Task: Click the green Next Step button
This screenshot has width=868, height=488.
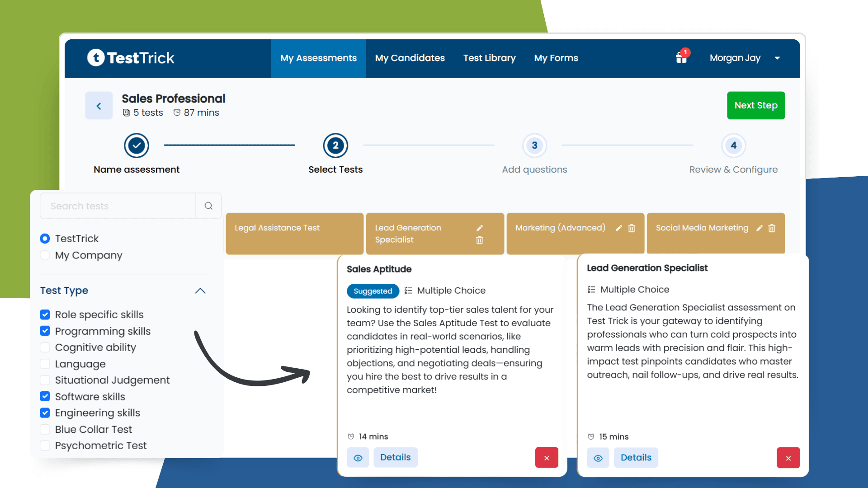Action: click(x=755, y=105)
